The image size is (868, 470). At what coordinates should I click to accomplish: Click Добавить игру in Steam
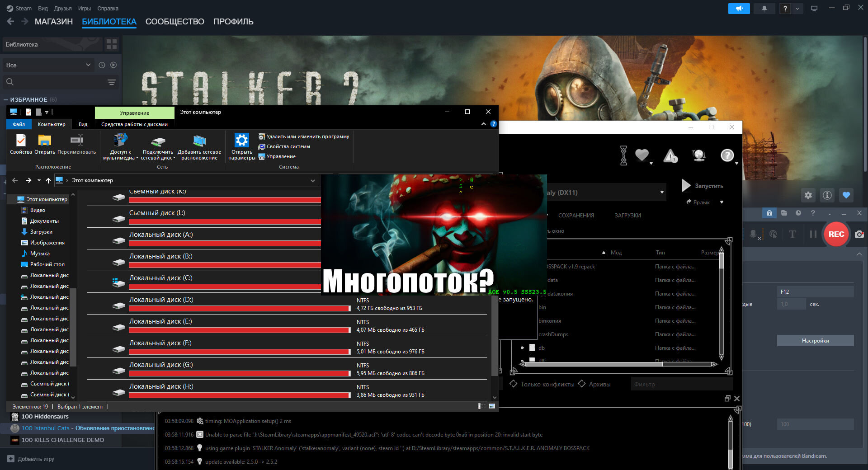pyautogui.click(x=31, y=459)
